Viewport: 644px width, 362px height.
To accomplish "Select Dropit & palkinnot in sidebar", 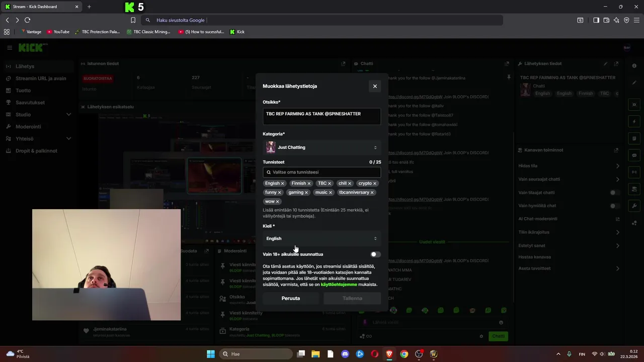I will [x=38, y=151].
